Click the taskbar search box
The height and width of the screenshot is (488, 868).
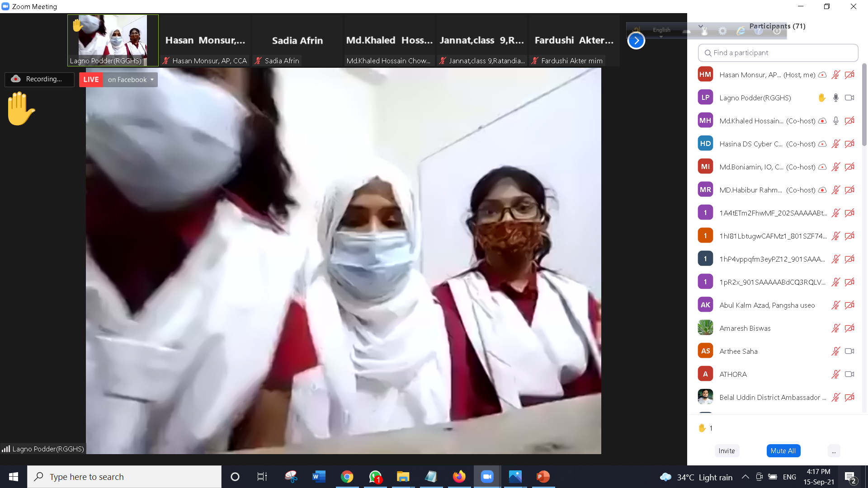coord(124,477)
